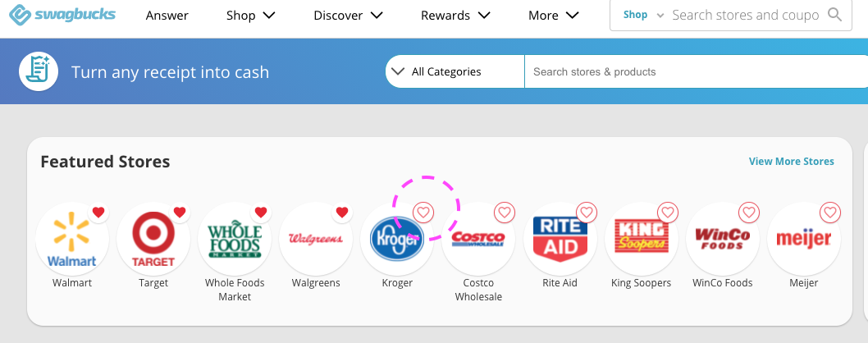Focus the Search stores & products field
This screenshot has height=343, width=868.
(696, 71)
